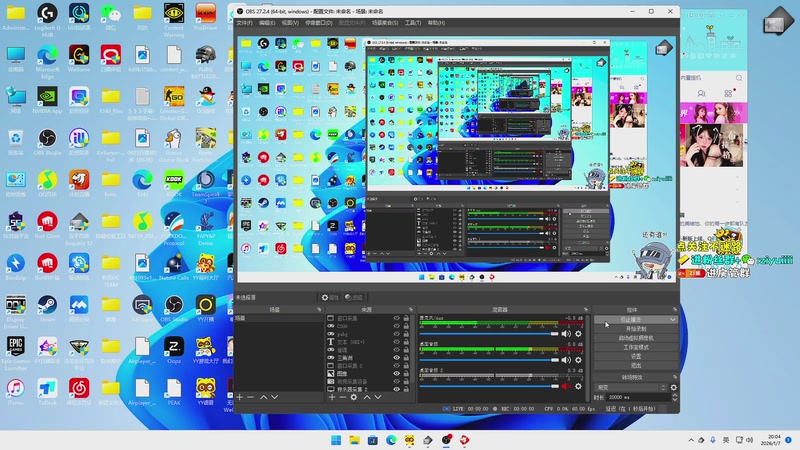Open Epic Games Launcher desktop icon

point(15,353)
